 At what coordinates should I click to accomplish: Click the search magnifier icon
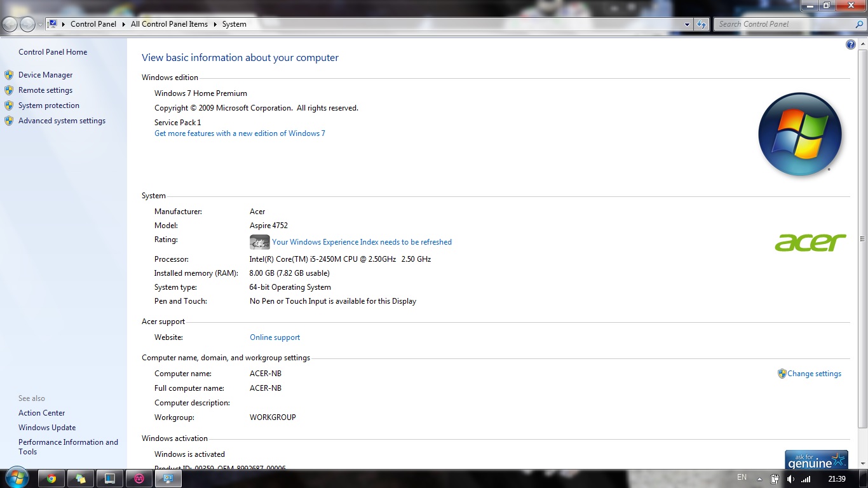[x=860, y=24]
